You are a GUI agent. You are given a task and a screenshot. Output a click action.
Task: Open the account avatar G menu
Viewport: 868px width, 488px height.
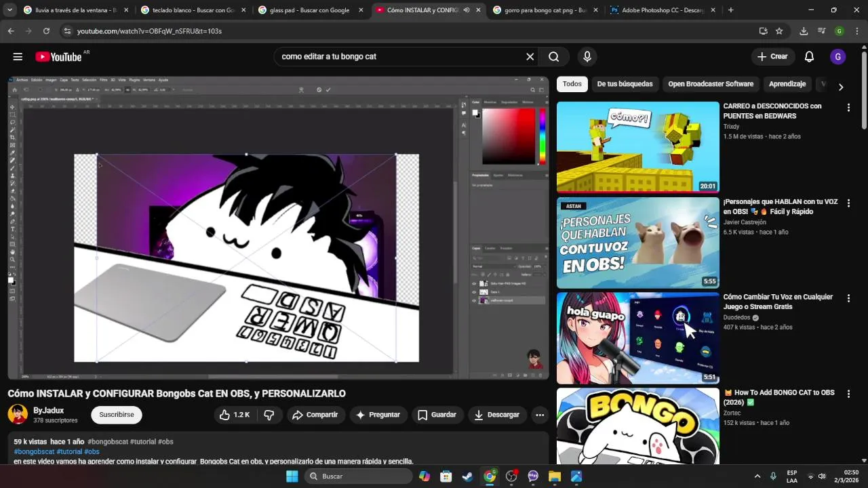838,57
